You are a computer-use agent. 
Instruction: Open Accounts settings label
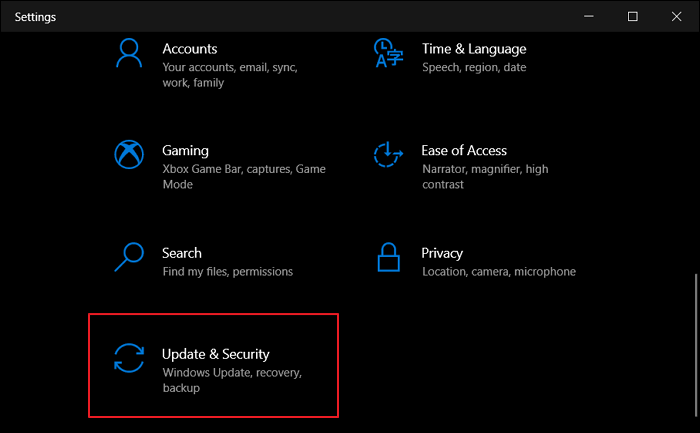coord(189,49)
